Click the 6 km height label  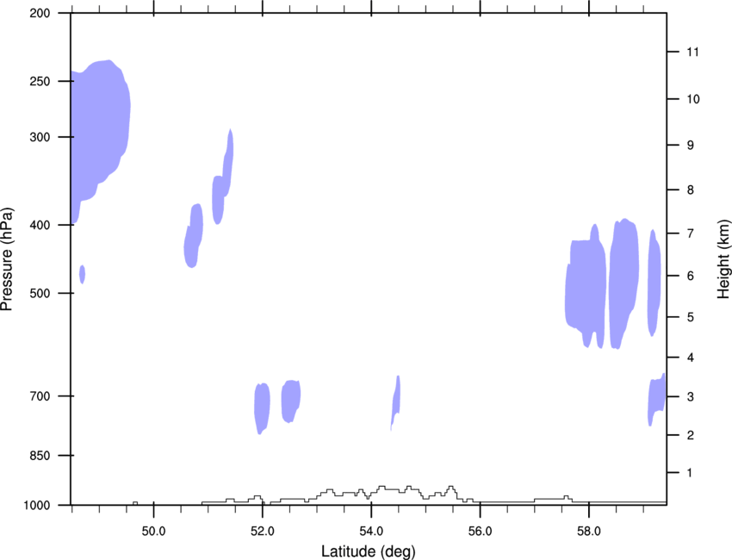(x=691, y=276)
